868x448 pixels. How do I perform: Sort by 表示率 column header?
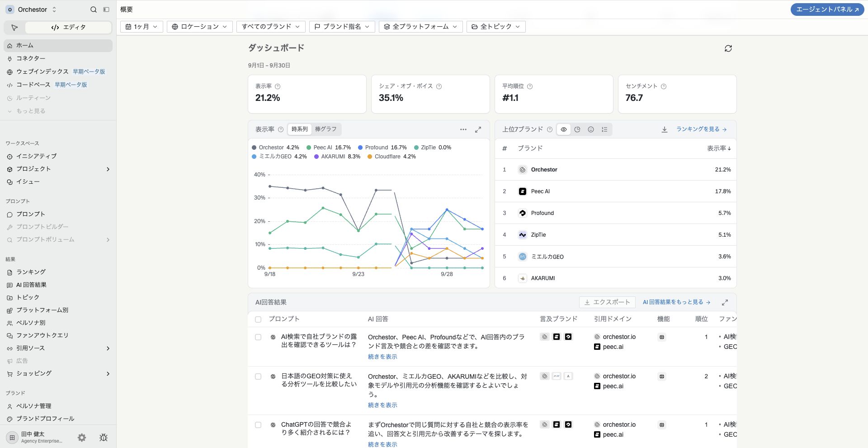pyautogui.click(x=719, y=148)
